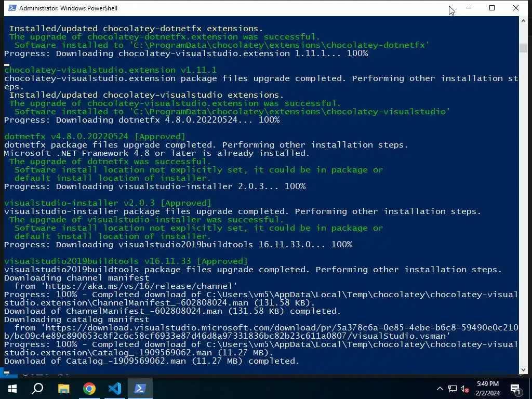Click 'chocolatey-visualstudio.extension v1.11.1' green line
Viewport: 532px width, 399px height.
point(110,70)
